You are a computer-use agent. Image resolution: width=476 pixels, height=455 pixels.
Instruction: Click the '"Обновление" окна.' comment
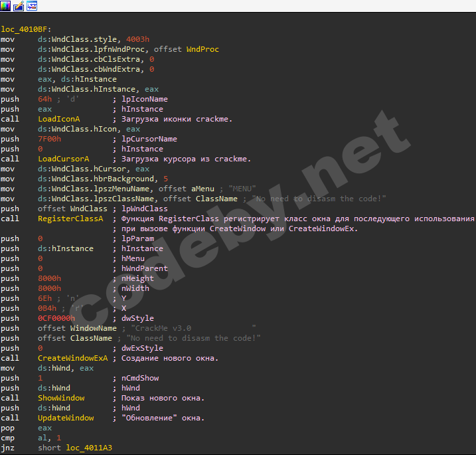163,418
